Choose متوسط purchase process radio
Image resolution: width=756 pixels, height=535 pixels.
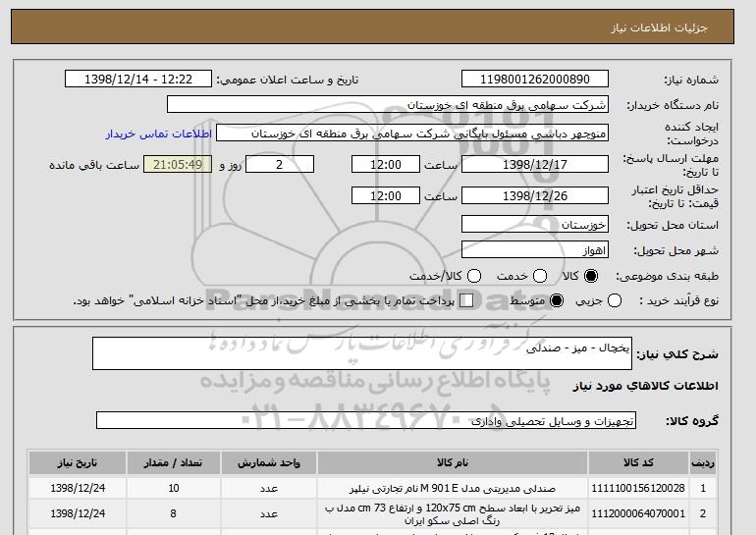(557, 300)
